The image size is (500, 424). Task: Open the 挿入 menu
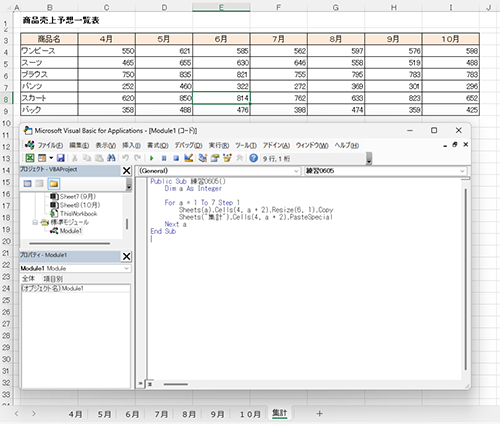point(131,145)
